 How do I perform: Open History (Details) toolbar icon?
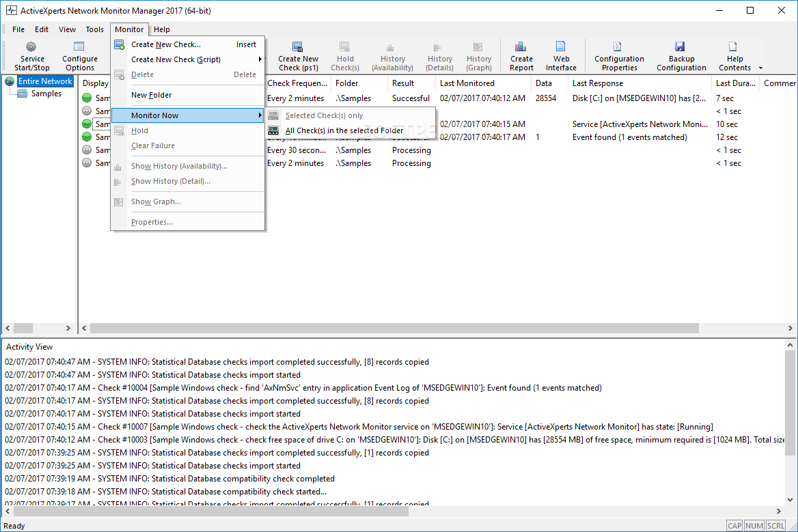point(437,48)
